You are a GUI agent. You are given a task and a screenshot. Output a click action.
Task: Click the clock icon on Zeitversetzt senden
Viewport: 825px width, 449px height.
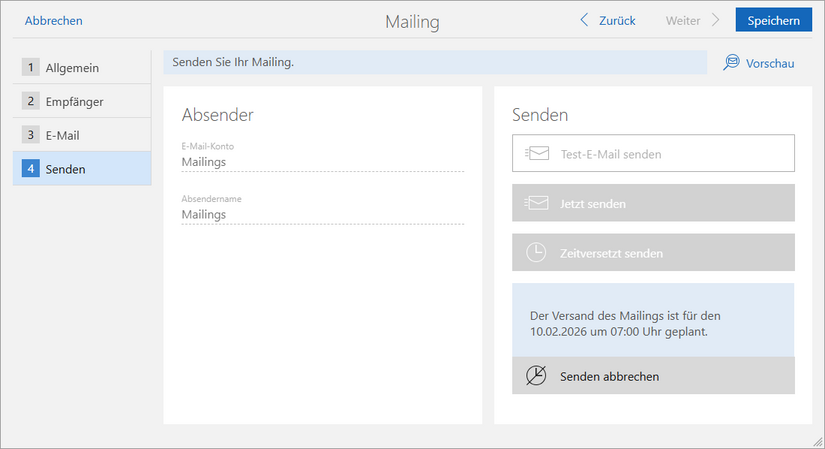click(536, 253)
